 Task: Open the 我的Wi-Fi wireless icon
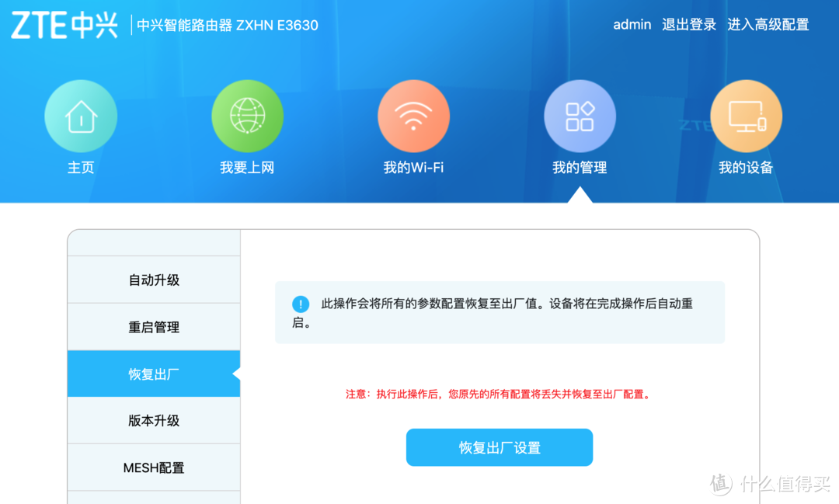pyautogui.click(x=413, y=114)
